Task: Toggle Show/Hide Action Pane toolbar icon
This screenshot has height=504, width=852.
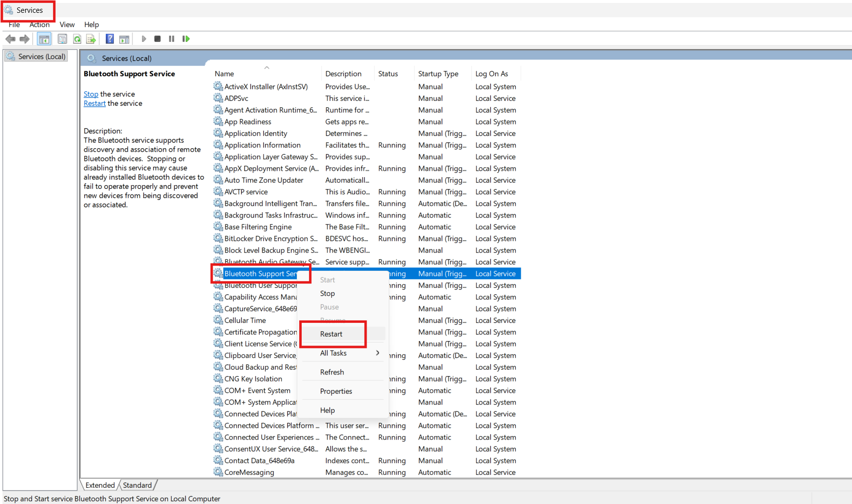Action: (x=125, y=39)
